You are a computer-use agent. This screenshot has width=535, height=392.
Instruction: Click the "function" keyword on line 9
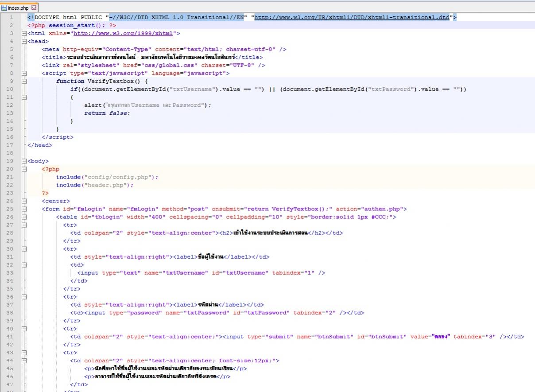coord(70,81)
